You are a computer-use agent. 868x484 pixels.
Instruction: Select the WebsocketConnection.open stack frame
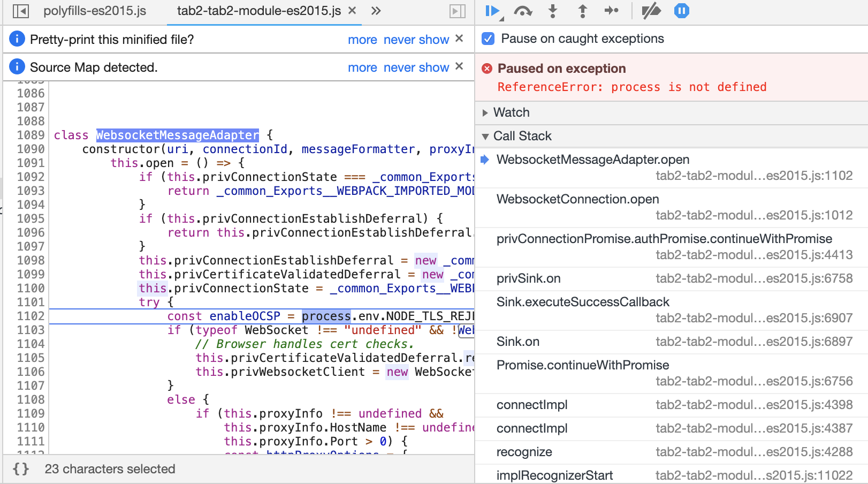pyautogui.click(x=577, y=199)
